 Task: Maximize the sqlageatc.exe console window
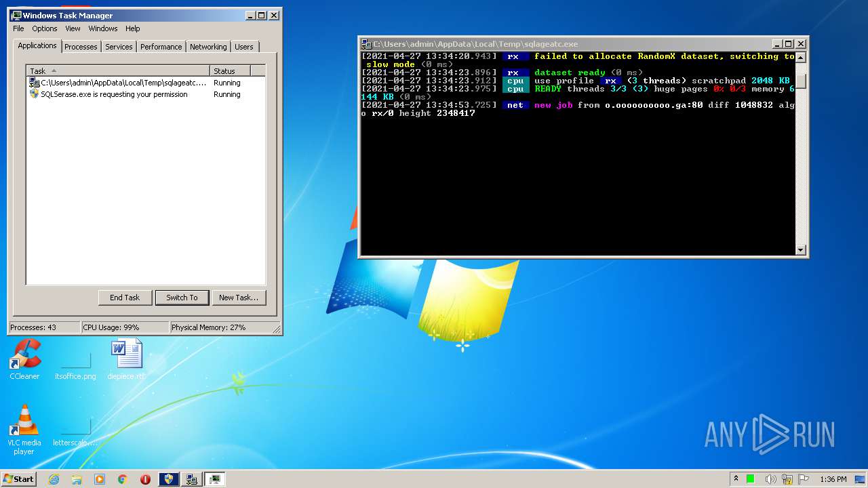(789, 43)
